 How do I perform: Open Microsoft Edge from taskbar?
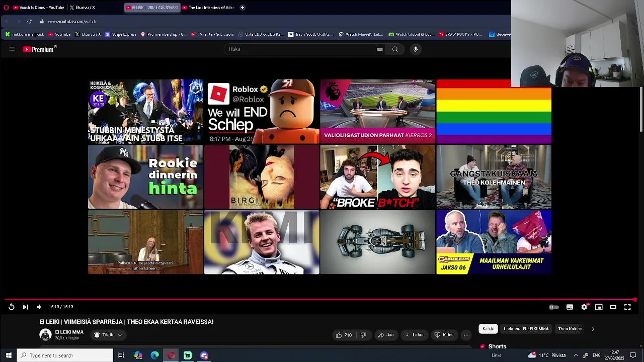(x=154, y=355)
